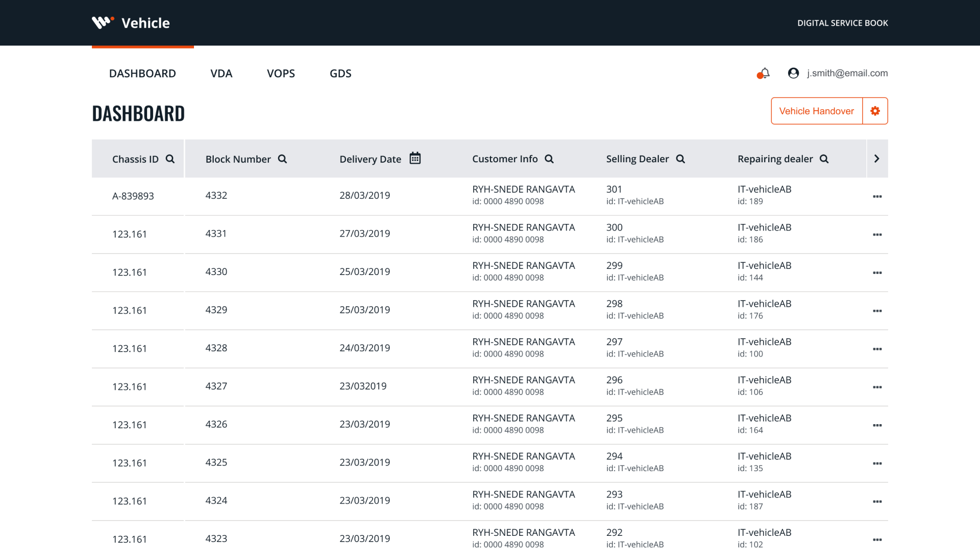Open row actions for block 4325
This screenshot has height=551, width=980.
(x=877, y=464)
